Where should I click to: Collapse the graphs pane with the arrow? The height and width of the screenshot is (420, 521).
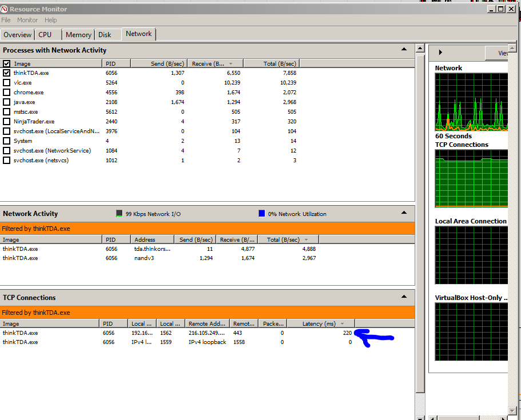[440, 52]
